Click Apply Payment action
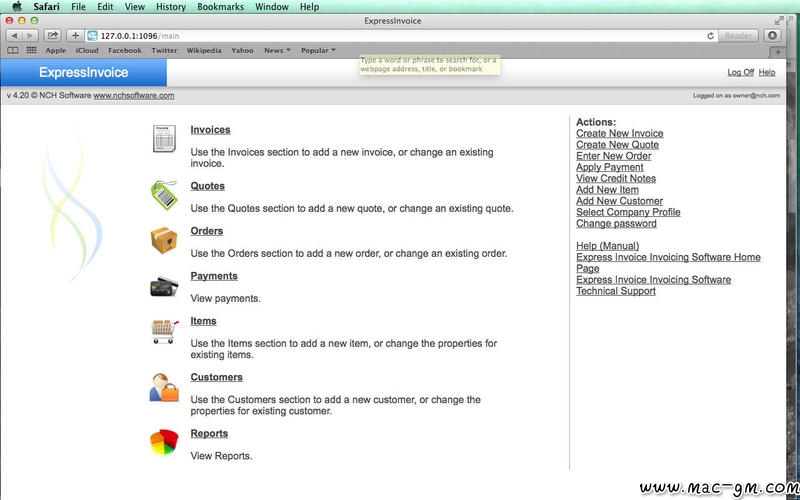Viewport: 800px width, 500px height. coord(610,167)
